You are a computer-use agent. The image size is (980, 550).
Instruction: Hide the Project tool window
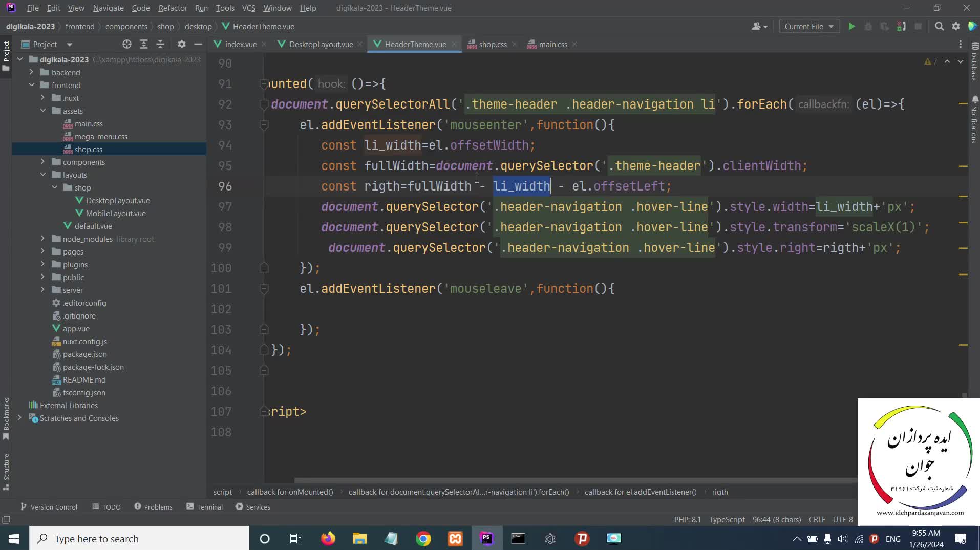198,45
